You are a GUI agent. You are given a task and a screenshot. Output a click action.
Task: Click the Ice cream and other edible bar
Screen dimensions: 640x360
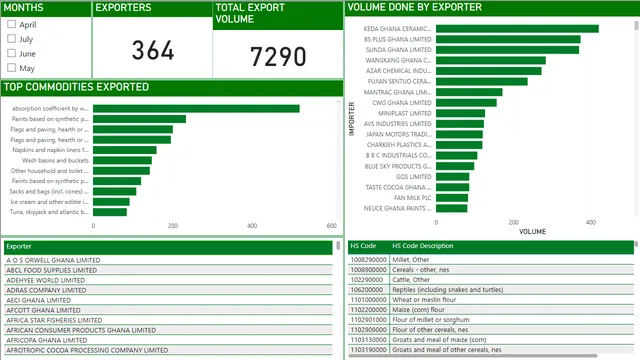click(x=111, y=202)
